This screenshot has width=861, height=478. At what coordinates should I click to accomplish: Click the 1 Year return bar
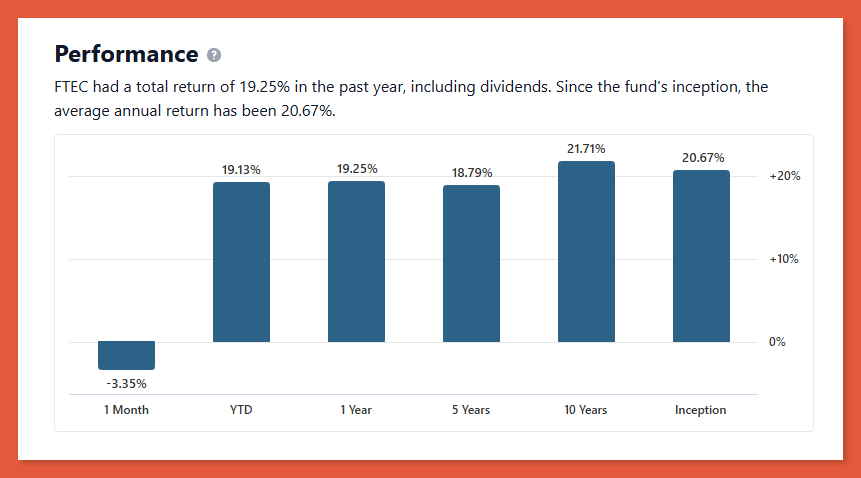click(x=356, y=262)
